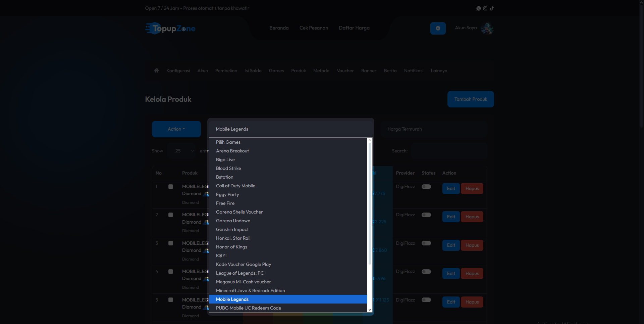The height and width of the screenshot is (324, 644).
Task: Open the Show 25 entries dropdown
Action: click(182, 151)
